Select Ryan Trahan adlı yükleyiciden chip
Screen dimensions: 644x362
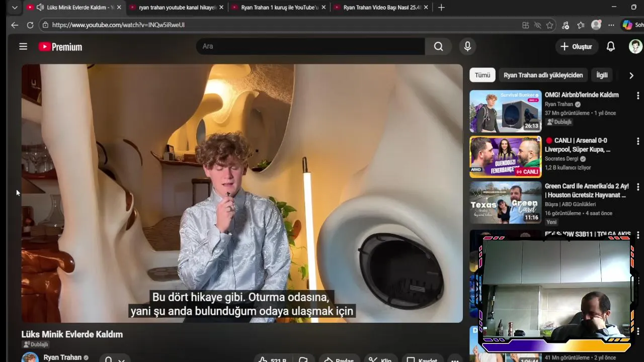[543, 75]
